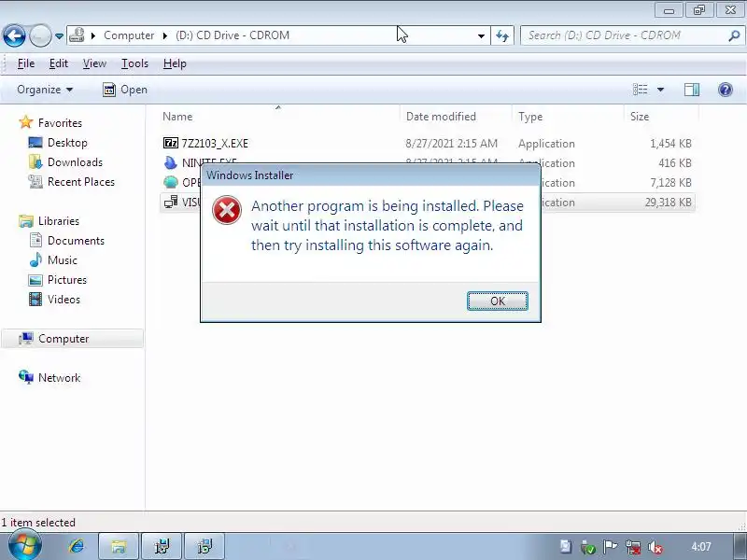The height and width of the screenshot is (560, 747).
Task: Open the address bar history dropdown
Action: coord(481,35)
